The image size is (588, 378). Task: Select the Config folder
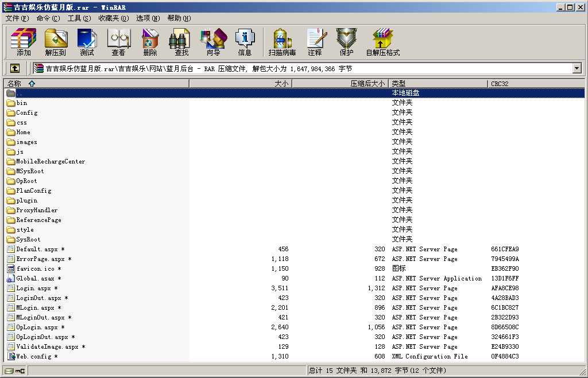26,113
